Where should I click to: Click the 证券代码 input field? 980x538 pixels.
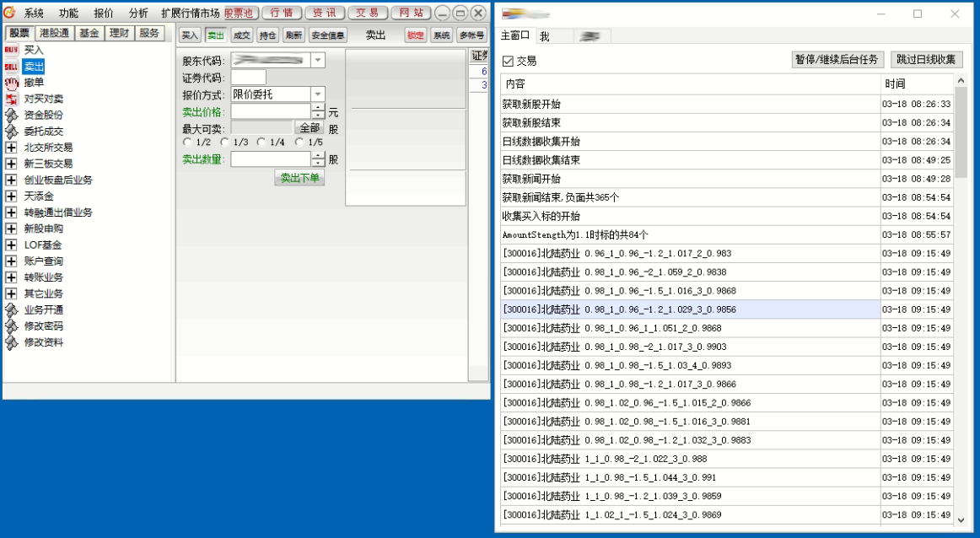coord(248,78)
